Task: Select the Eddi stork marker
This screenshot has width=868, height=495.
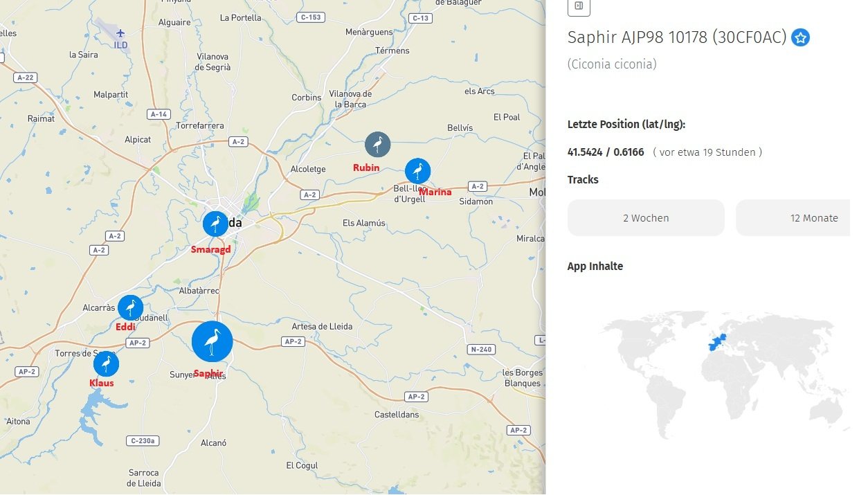Action: [x=130, y=307]
